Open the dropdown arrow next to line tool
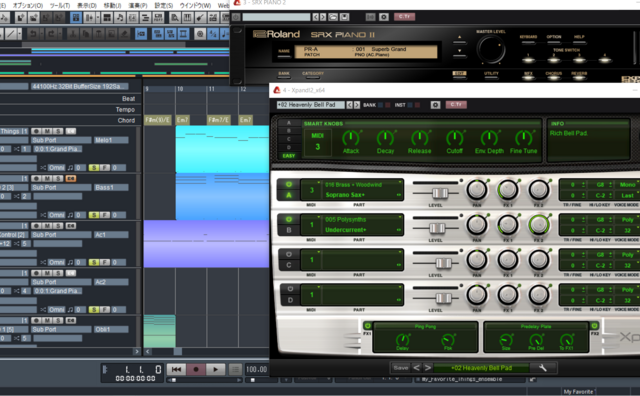This screenshot has height=396, width=640. 20,34
